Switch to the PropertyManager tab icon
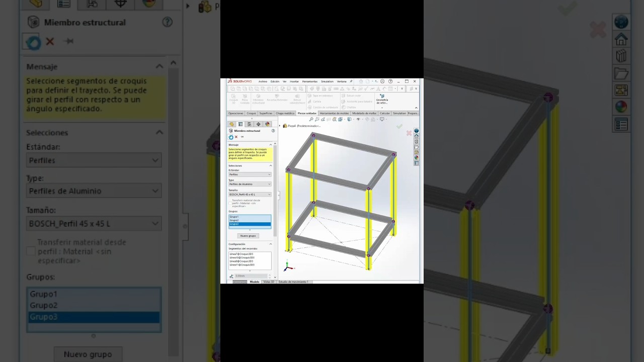This screenshot has height=362, width=644. tap(240, 124)
